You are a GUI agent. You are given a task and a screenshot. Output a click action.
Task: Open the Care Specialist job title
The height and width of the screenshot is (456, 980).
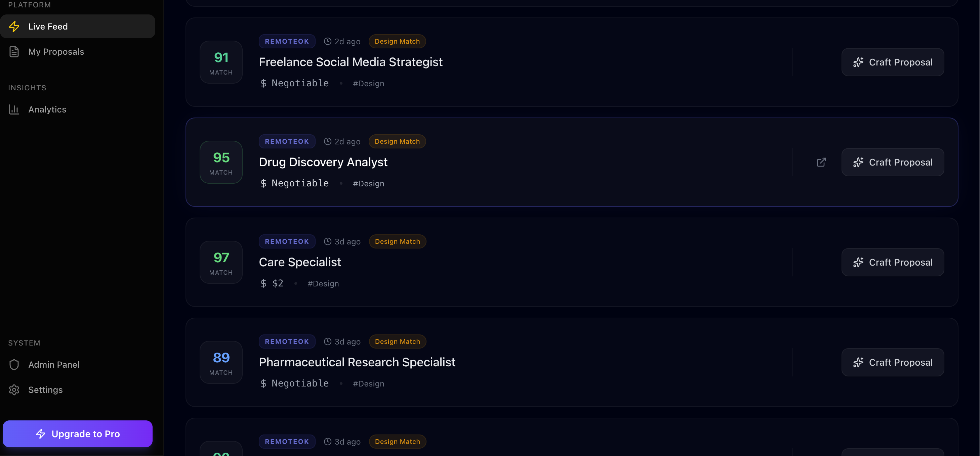(300, 262)
